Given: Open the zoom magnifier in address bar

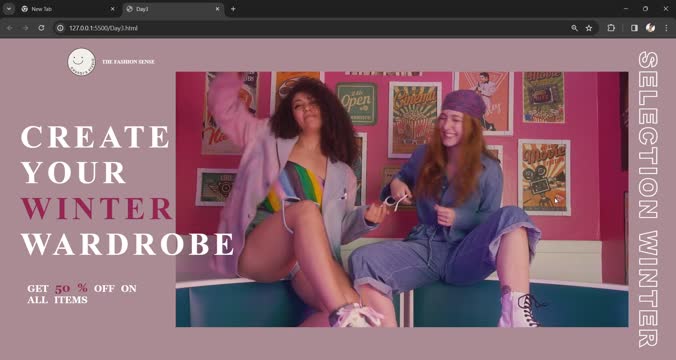Looking at the screenshot, I should (574, 28).
